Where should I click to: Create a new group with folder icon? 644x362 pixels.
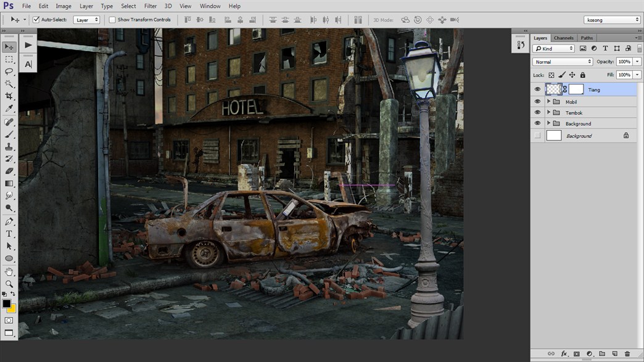(x=602, y=354)
